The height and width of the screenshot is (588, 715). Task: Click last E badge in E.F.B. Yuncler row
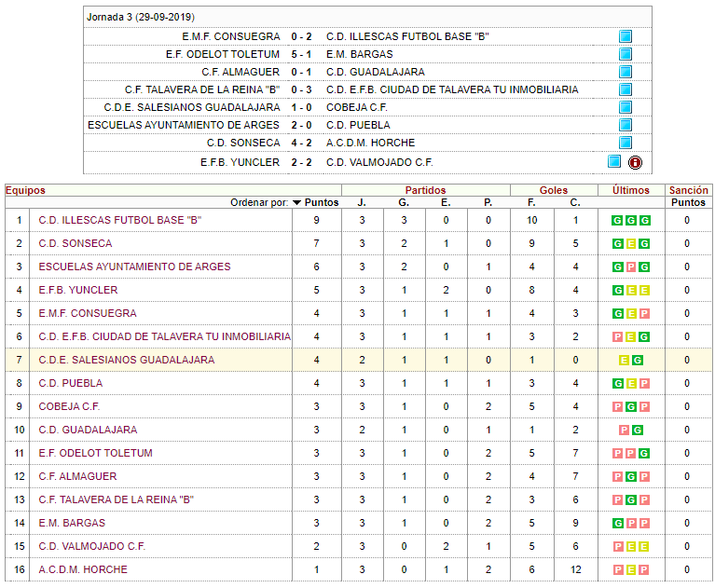click(644, 291)
